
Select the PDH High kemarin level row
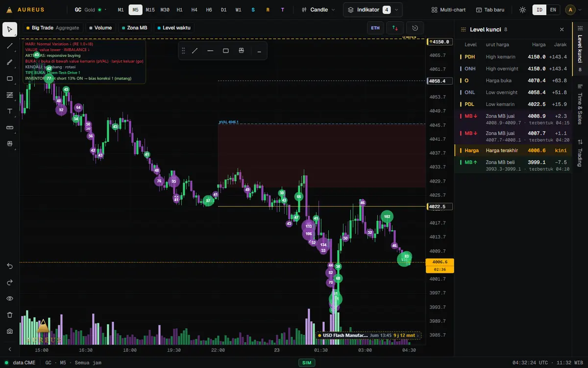513,57
